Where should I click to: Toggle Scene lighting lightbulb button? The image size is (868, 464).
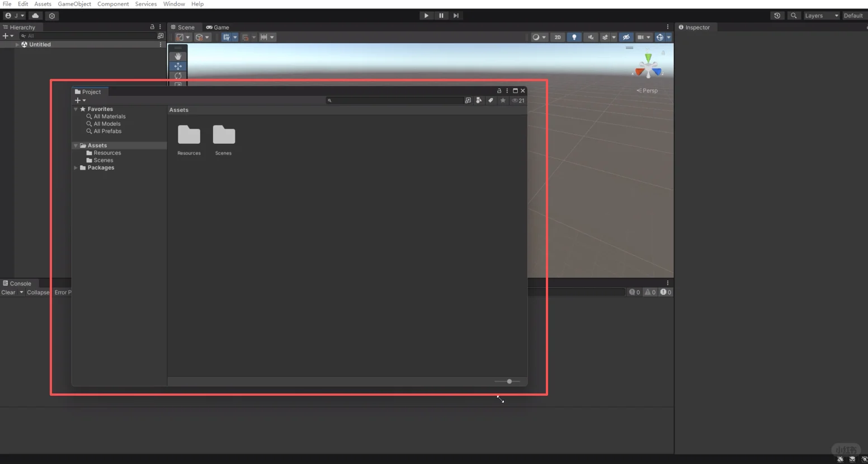574,38
